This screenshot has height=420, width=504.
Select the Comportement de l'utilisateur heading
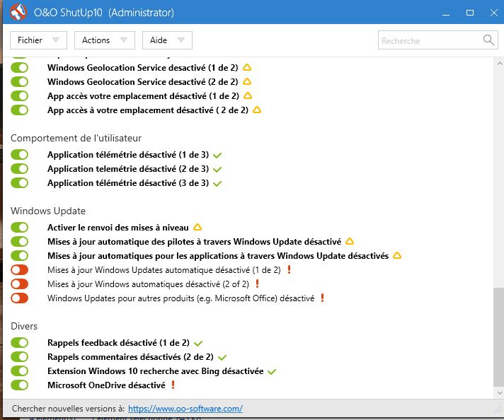pyautogui.click(x=76, y=138)
